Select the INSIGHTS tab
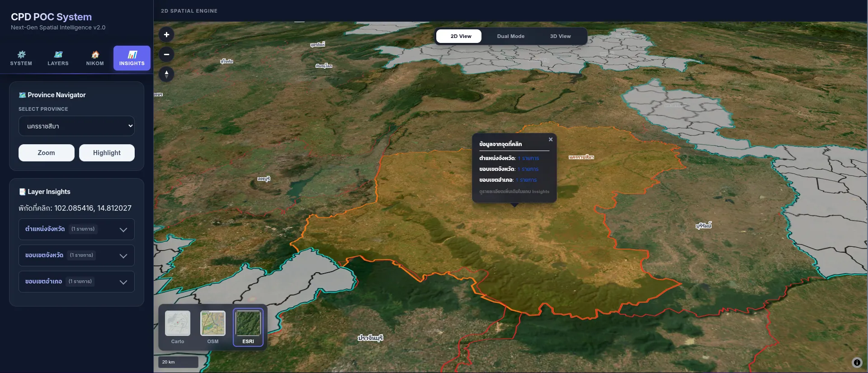868x373 pixels. tap(132, 58)
